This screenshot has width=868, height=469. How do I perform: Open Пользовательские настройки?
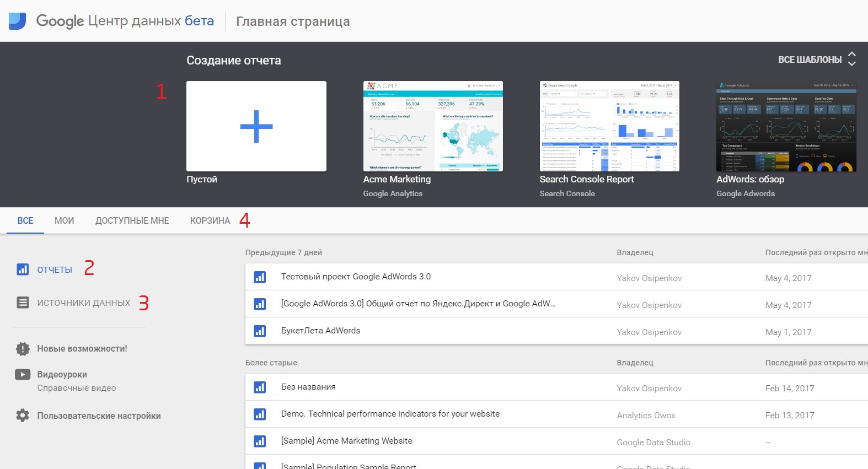coord(99,416)
